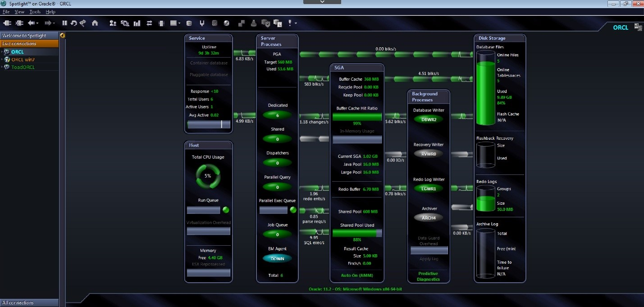644x307 pixels.
Task: Click the Buffer Cache Hit Ratio bar
Action: click(357, 117)
